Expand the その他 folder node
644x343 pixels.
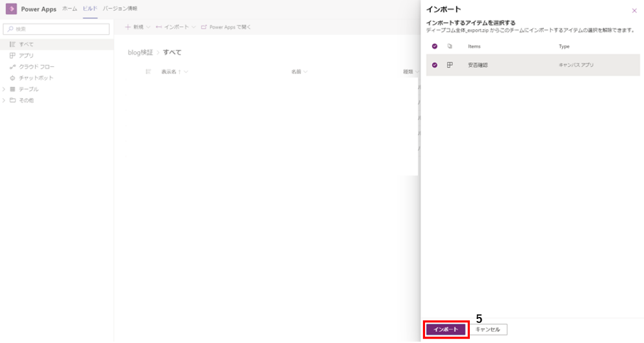pyautogui.click(x=4, y=100)
